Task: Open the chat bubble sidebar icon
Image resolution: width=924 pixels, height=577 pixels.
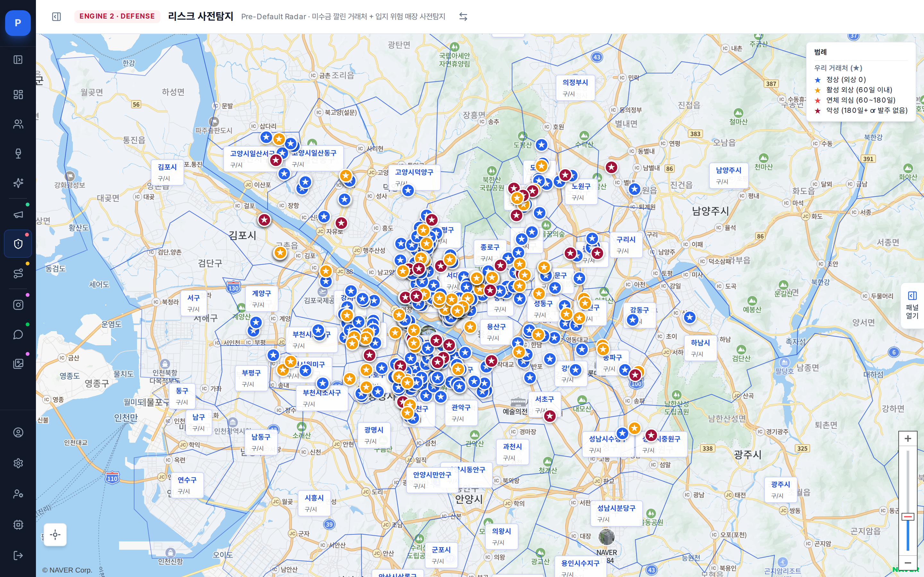Action: coord(18,335)
